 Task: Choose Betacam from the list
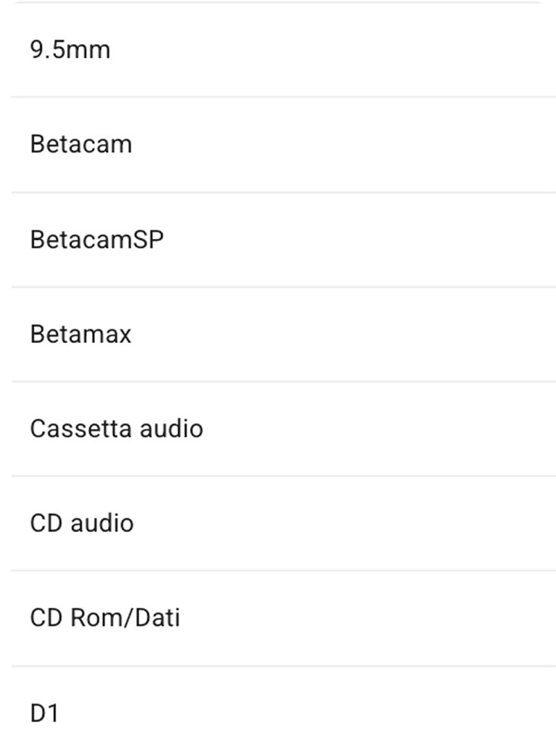point(81,144)
